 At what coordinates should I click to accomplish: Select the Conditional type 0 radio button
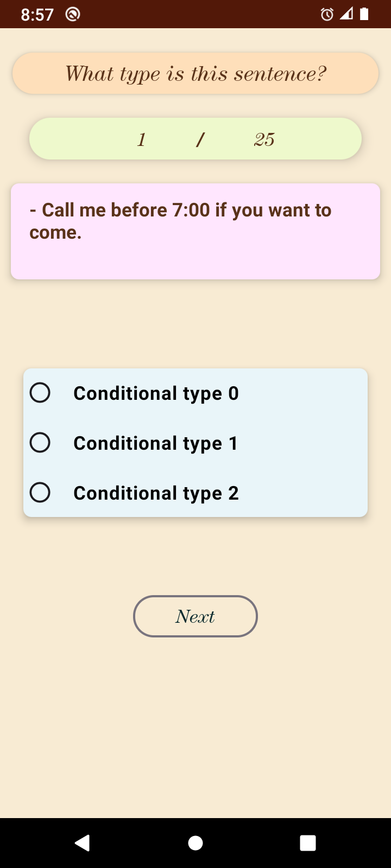coord(40,393)
